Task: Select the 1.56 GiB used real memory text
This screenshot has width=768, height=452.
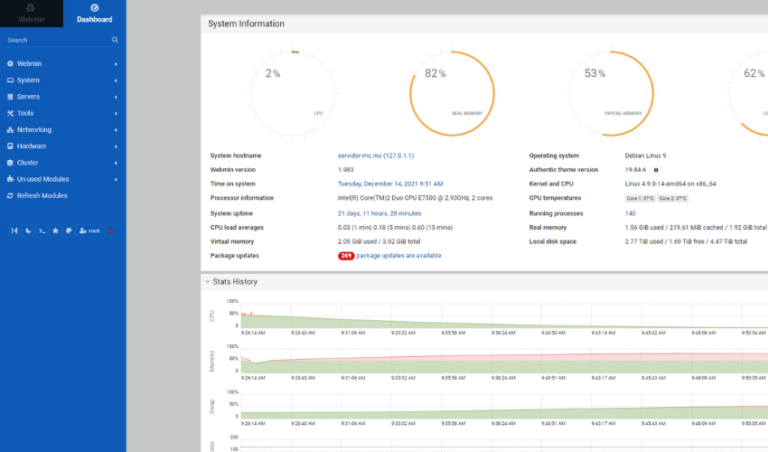Action: (x=695, y=228)
